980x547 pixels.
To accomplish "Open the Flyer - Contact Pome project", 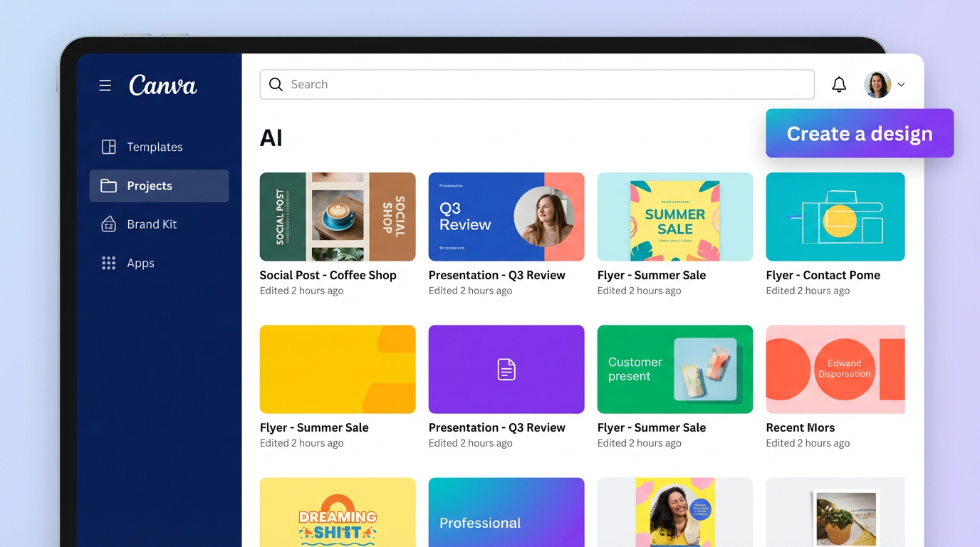I will point(835,217).
